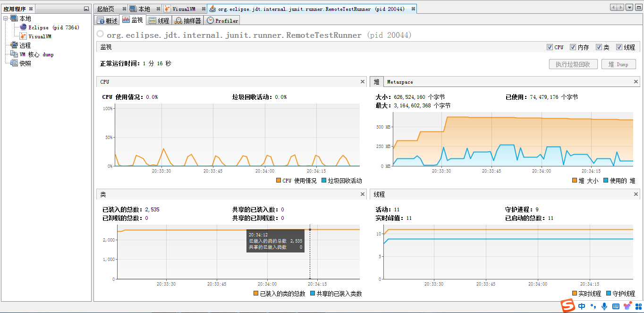Click the 已使用: 74,479,176 heap value

(542, 97)
